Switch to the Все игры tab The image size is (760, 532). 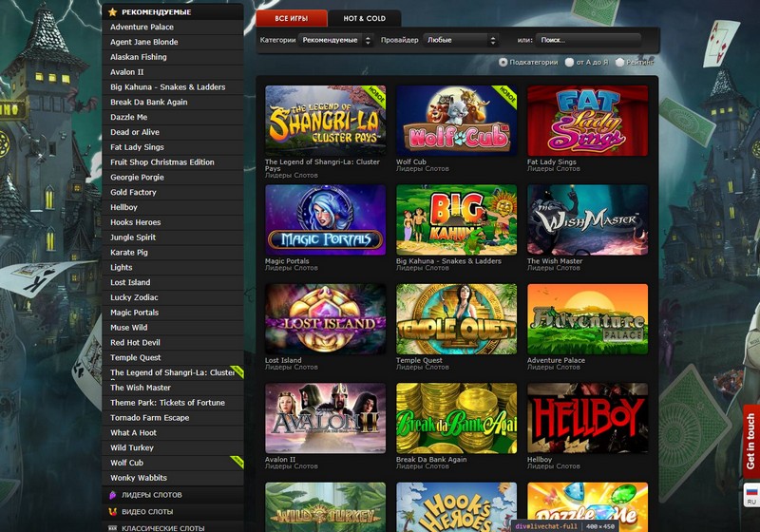click(292, 18)
